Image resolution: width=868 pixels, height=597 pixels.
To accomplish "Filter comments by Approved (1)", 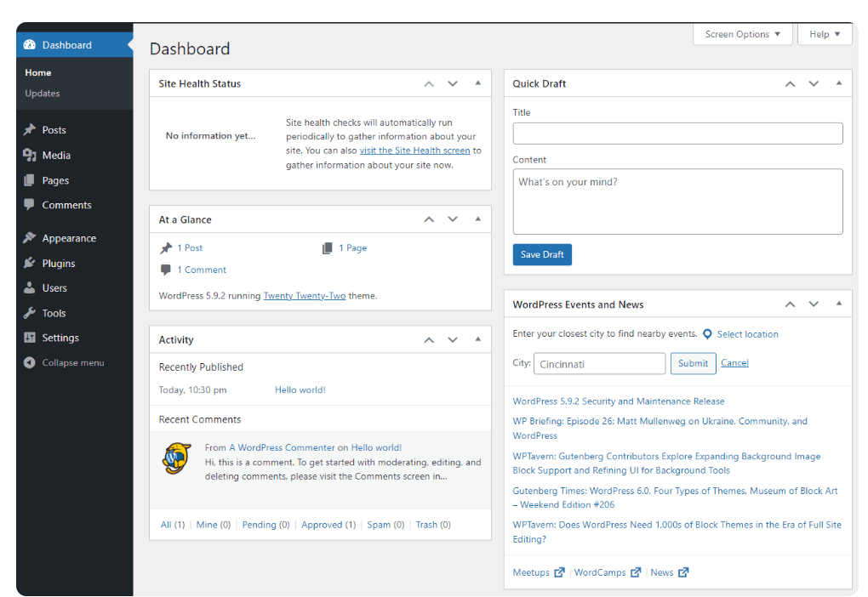I will point(328,525).
